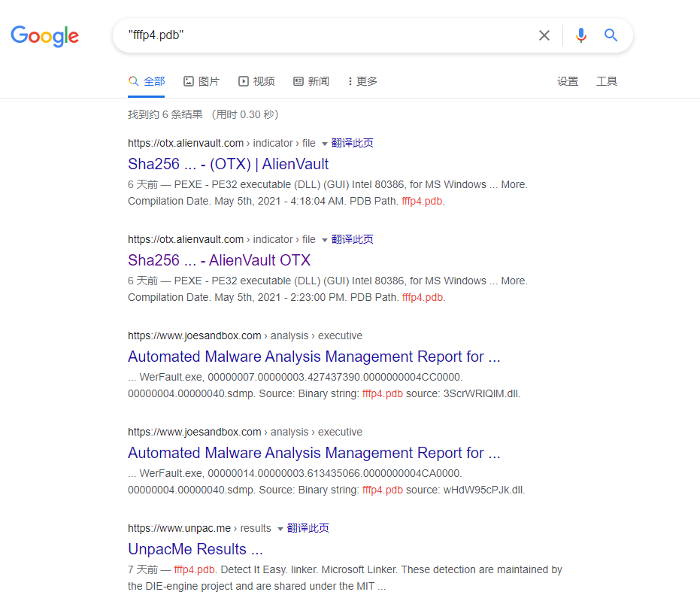Screen dimensions: 700x601
Task: Click URL text of first otx.alienvault.com result
Action: coord(221,143)
